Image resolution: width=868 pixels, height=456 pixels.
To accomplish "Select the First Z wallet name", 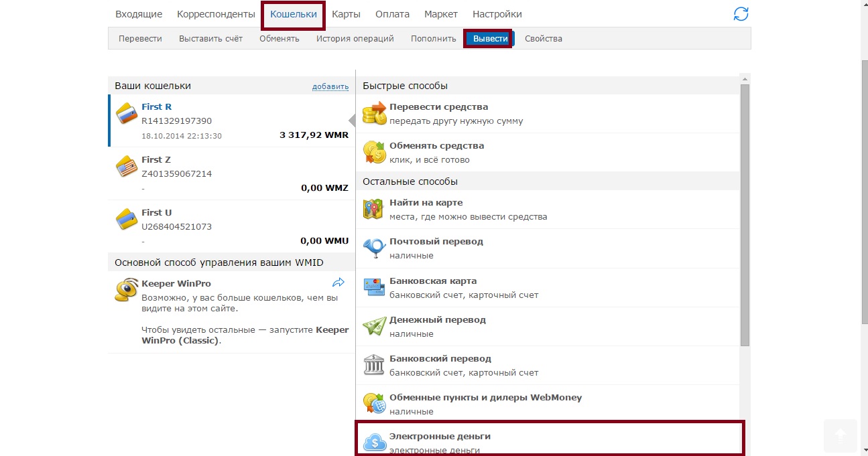I will point(156,159).
